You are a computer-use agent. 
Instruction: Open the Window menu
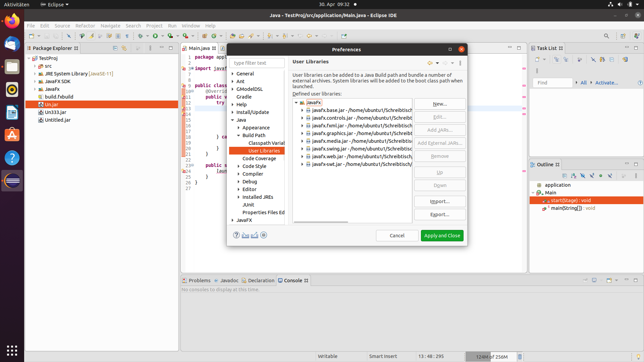click(x=191, y=26)
